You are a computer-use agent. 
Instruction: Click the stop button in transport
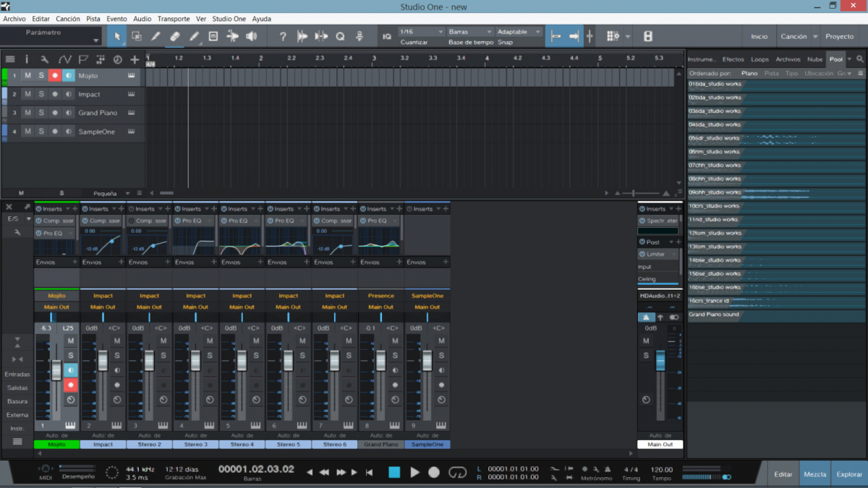(x=394, y=472)
